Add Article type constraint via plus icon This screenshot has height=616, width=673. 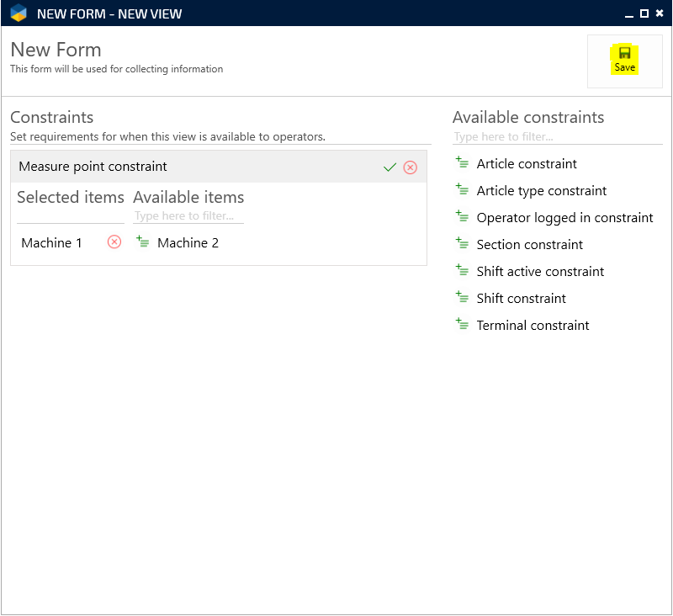462,190
